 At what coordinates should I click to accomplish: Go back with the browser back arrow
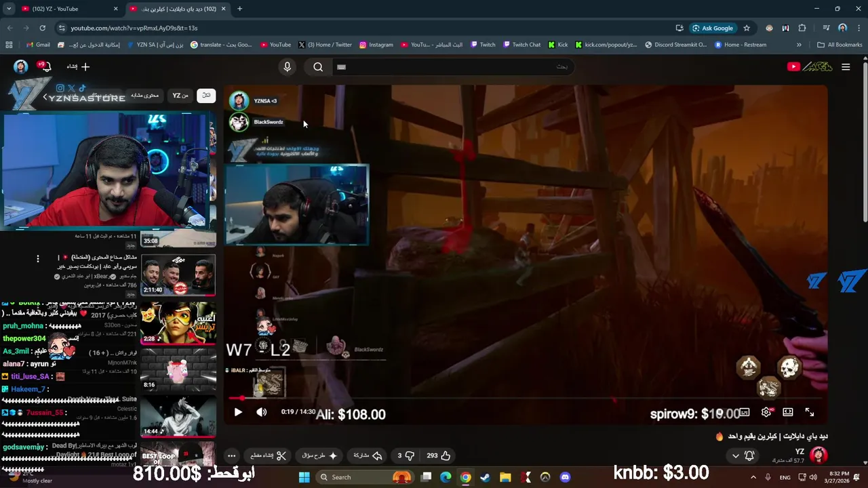[x=9, y=28]
